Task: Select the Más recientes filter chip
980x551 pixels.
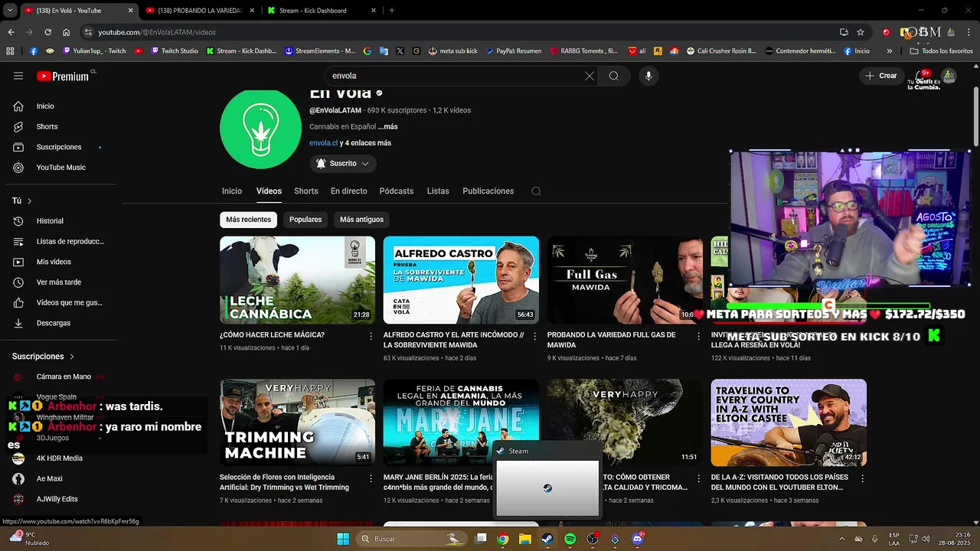Action: point(248,220)
